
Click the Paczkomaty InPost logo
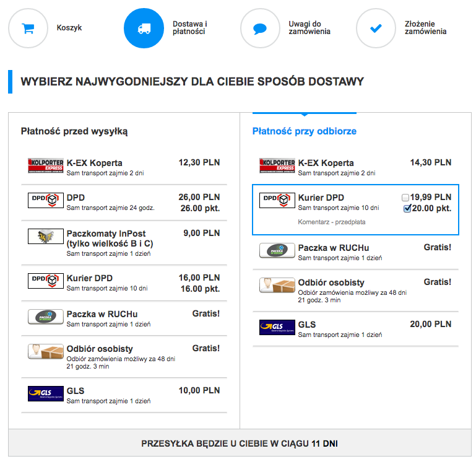pos(46,237)
